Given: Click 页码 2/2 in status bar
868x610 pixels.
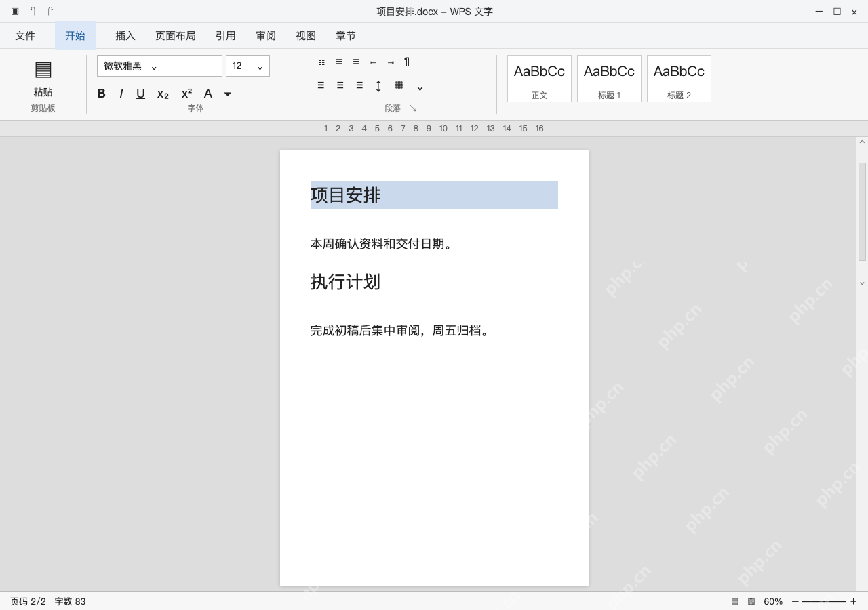Looking at the screenshot, I should coord(28,601).
